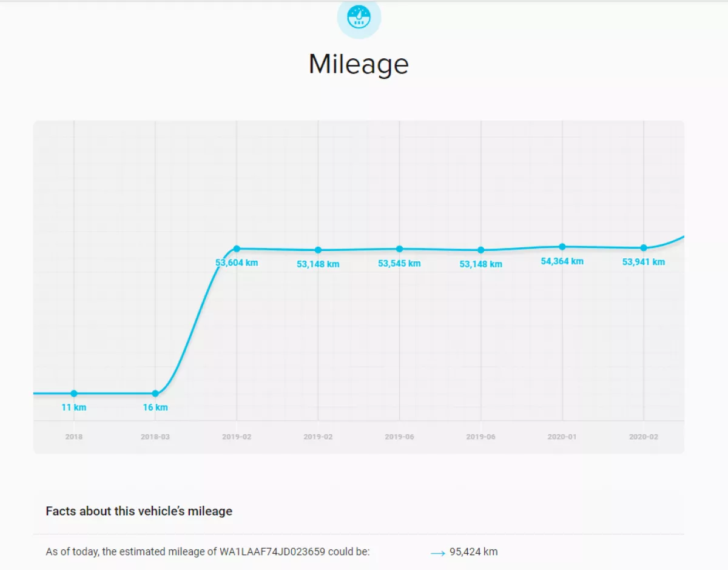Click the 2018 x-axis label
Image resolution: width=728 pixels, height=570 pixels.
(74, 437)
